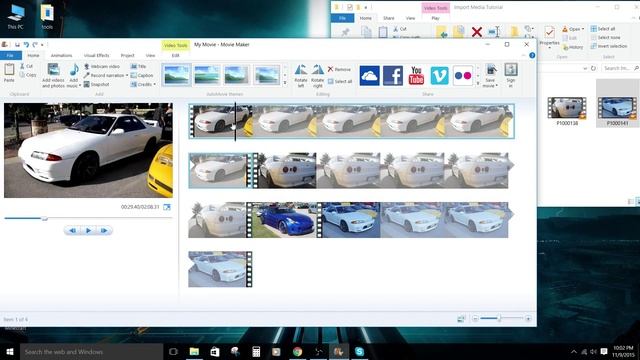640x360 pixels.
Task: Publish the movie to Vimeo
Action: point(439,76)
